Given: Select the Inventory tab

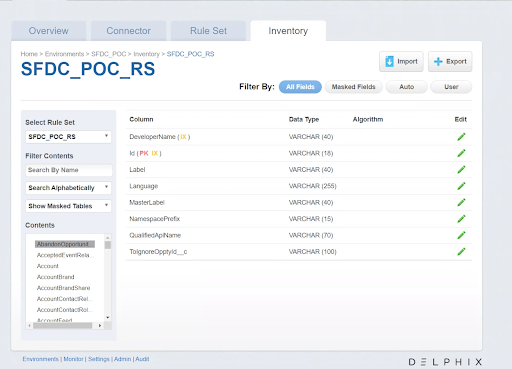Looking at the screenshot, I should coord(288,31).
